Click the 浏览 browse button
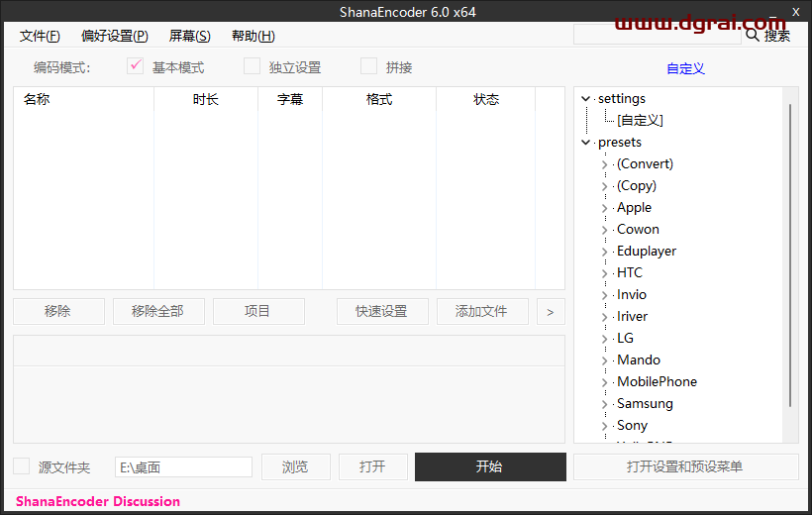This screenshot has height=515, width=812. (x=296, y=466)
